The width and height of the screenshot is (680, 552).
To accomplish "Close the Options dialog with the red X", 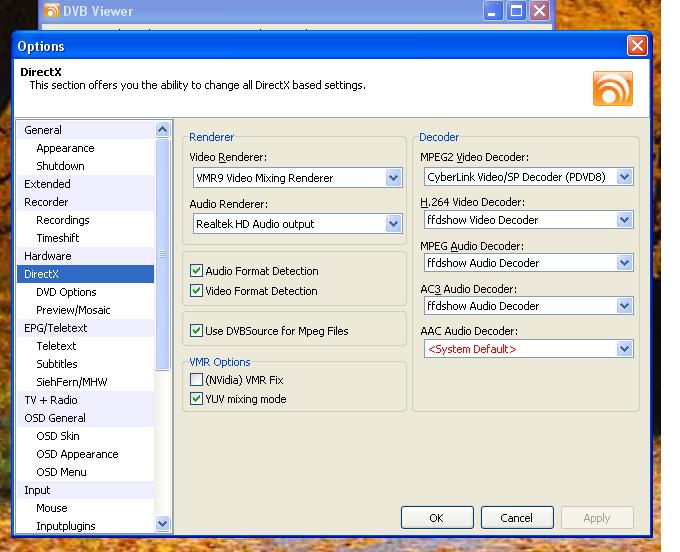I will [637, 46].
